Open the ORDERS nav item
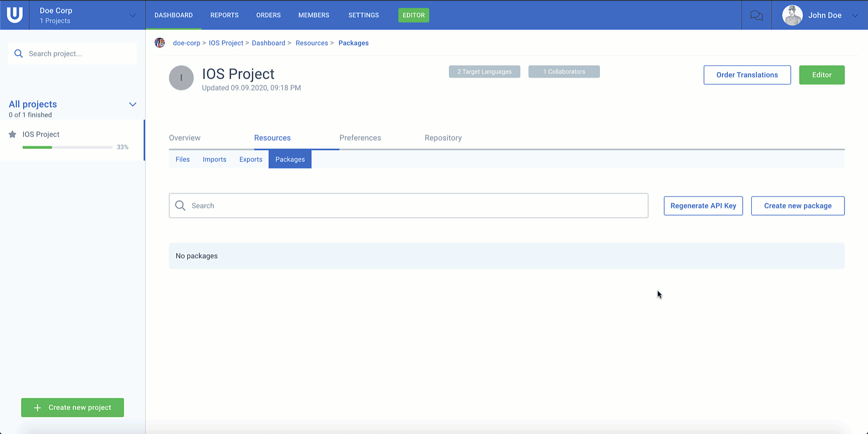Screen dimensions: 868x434 269,15
